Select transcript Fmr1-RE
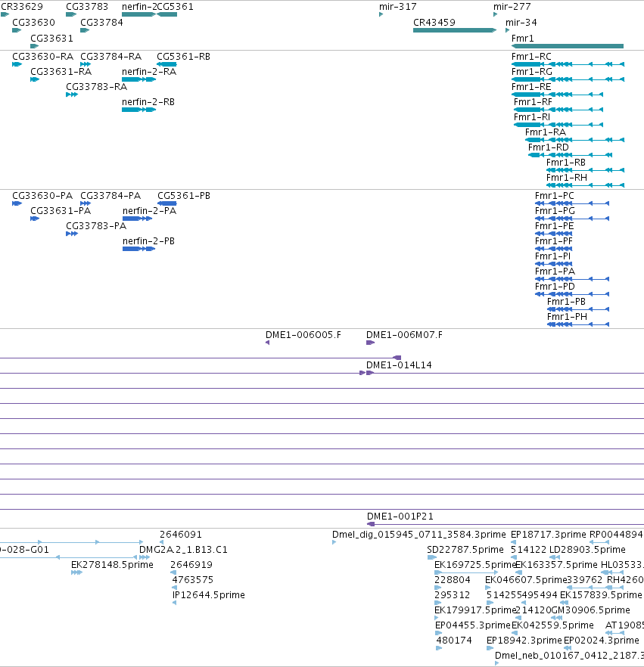Image resolution: width=644 pixels, height=667 pixels. tap(557, 95)
